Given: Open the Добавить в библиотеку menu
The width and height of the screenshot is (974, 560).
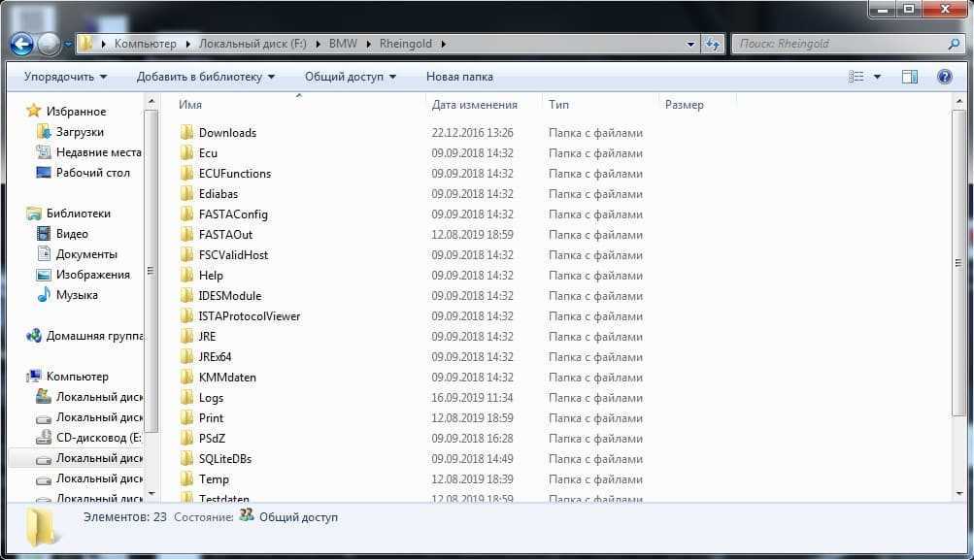Looking at the screenshot, I should 205,77.
